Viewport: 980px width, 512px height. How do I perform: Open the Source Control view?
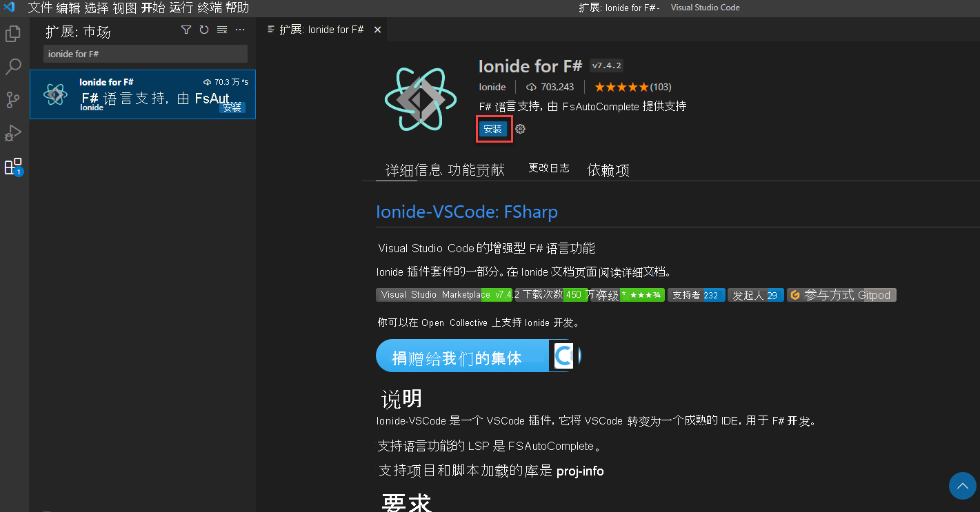point(14,100)
